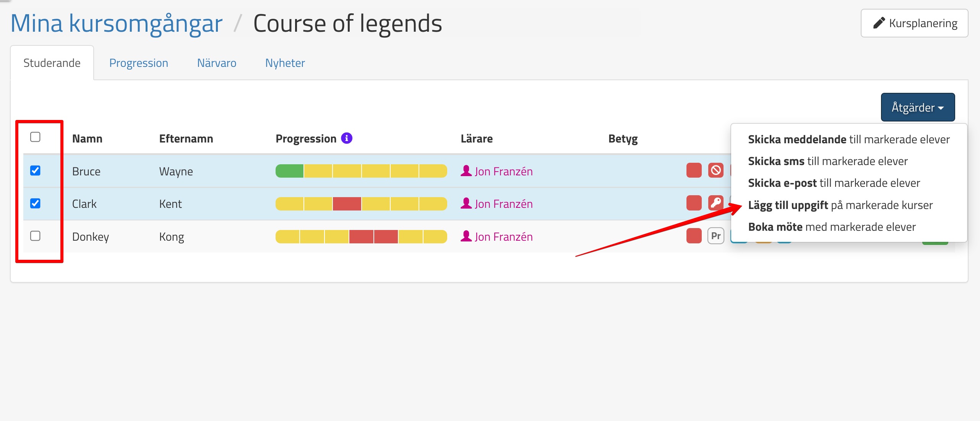Click teacher icon in Clark Kent's row
This screenshot has width=980, height=421.
point(466,203)
